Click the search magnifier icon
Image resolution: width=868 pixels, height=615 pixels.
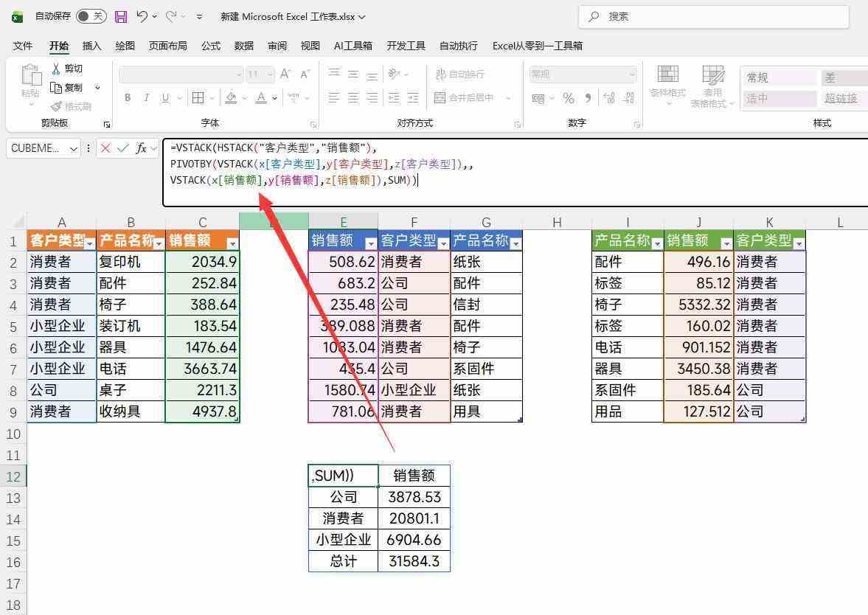(x=594, y=17)
